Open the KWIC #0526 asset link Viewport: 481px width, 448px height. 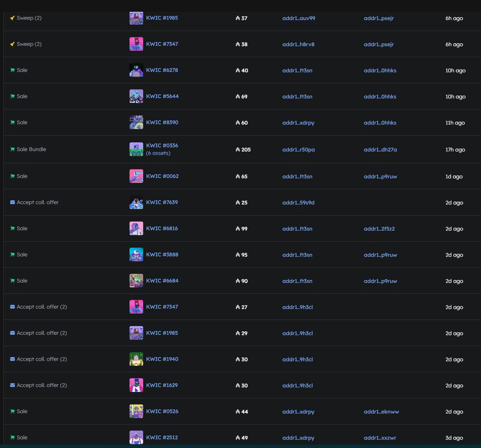coord(162,411)
